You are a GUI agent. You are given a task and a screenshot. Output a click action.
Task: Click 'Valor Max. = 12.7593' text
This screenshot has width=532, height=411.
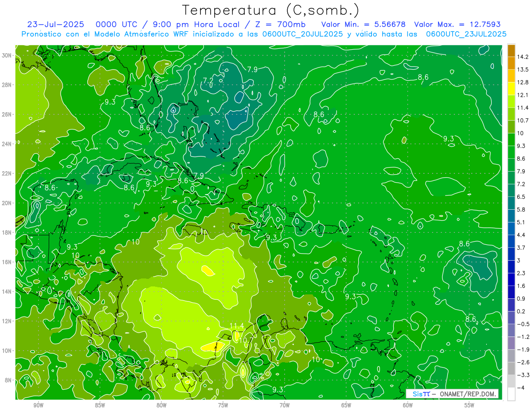tap(457, 24)
